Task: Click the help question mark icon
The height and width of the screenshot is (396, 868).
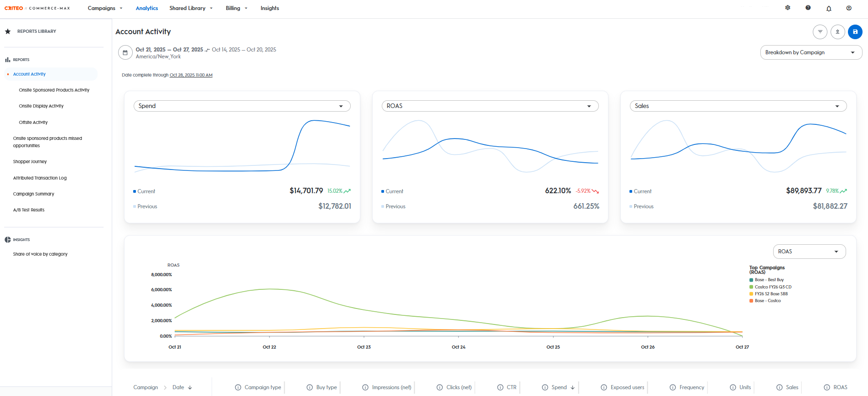Action: (x=808, y=8)
